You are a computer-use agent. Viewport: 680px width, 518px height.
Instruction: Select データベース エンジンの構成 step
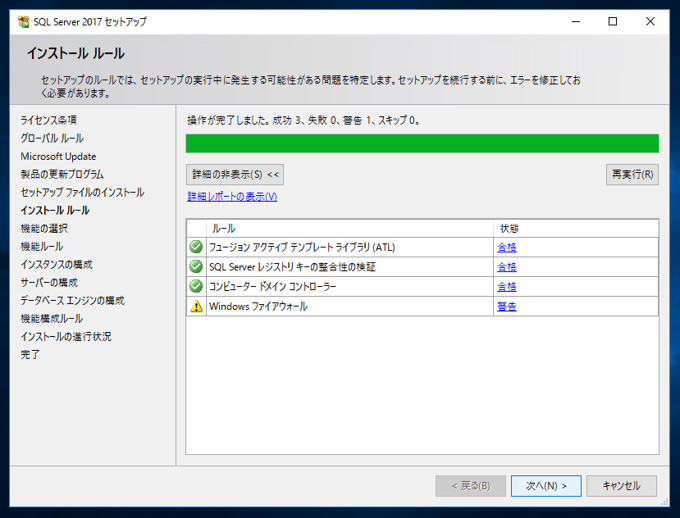pos(72,300)
